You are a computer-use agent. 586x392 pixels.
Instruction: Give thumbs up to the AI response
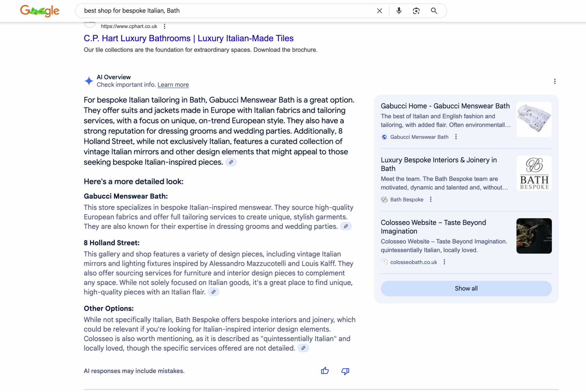click(x=325, y=371)
